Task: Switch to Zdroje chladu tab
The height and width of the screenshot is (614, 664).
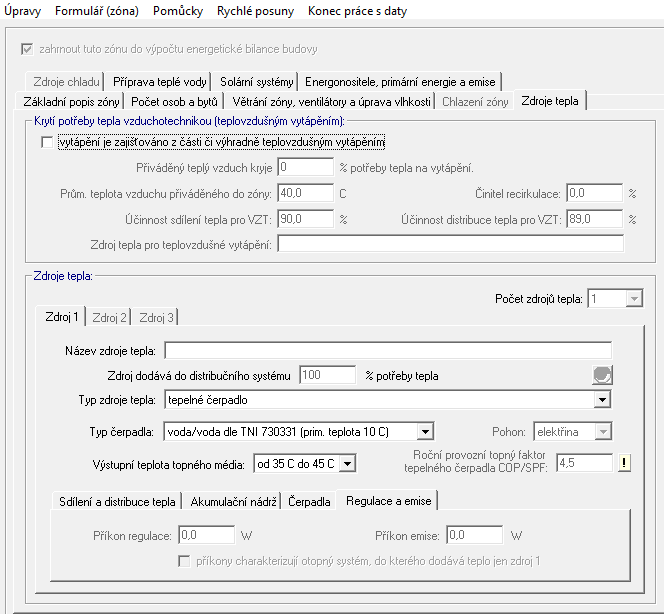Action: pyautogui.click(x=66, y=82)
